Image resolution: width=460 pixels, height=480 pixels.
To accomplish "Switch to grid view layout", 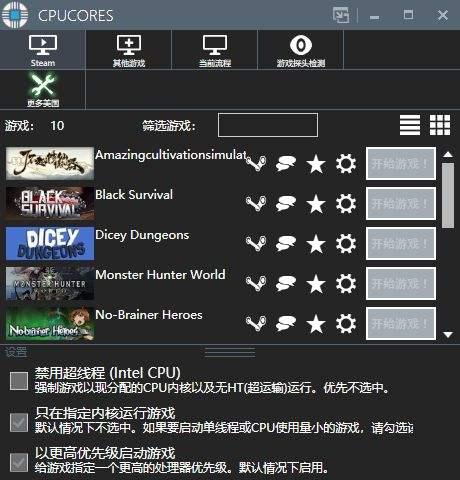I will [440, 125].
